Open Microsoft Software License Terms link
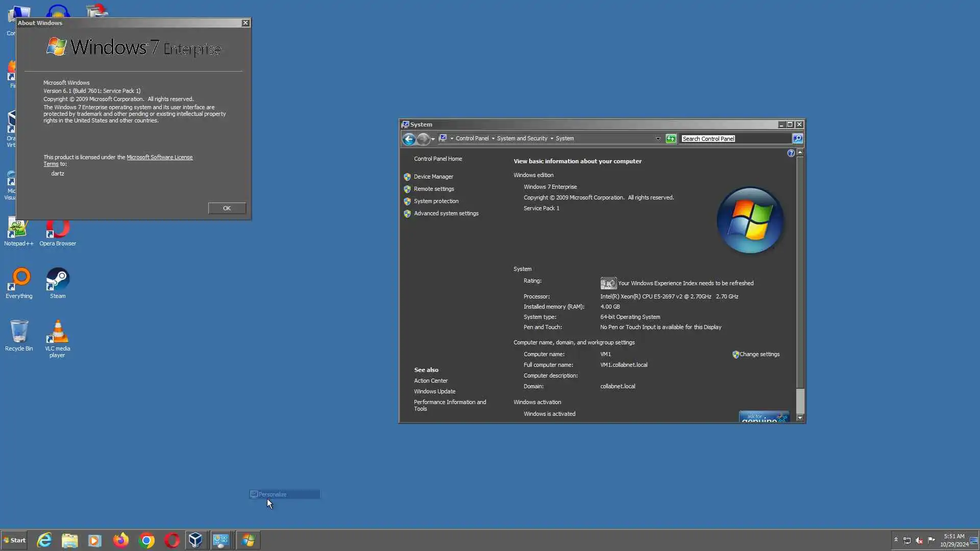Viewport: 980px width, 551px height. (159, 157)
